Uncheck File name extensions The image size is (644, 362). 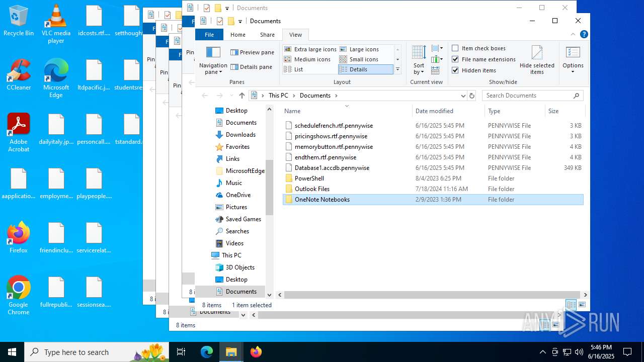pyautogui.click(x=484, y=59)
